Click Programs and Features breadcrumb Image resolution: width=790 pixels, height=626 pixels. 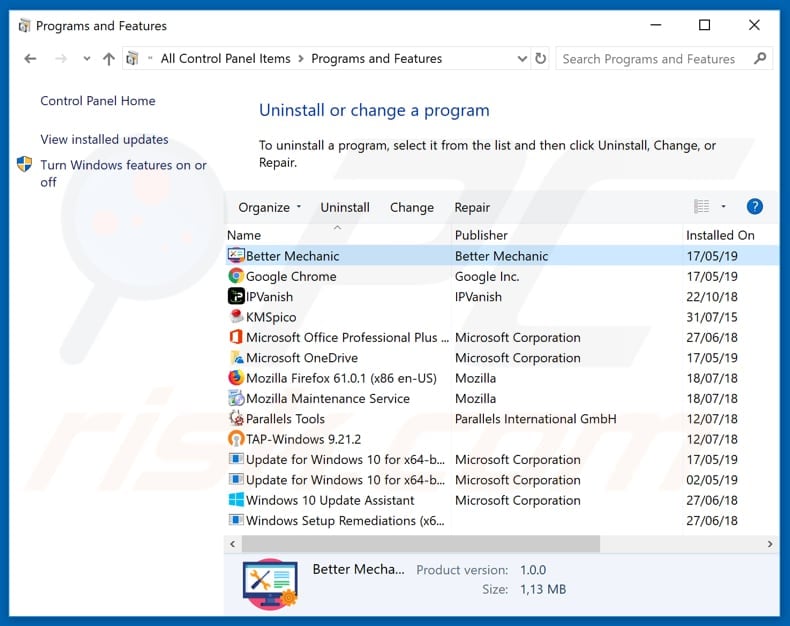click(x=376, y=58)
